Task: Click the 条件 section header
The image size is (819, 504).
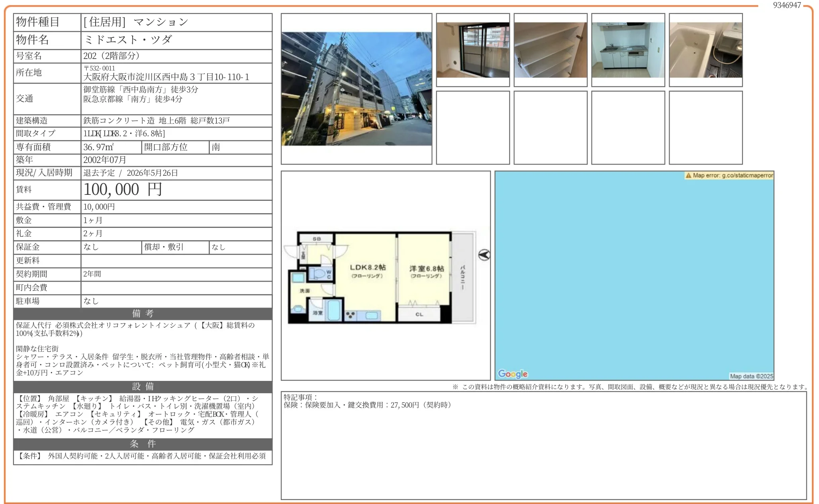Action: [x=143, y=444]
